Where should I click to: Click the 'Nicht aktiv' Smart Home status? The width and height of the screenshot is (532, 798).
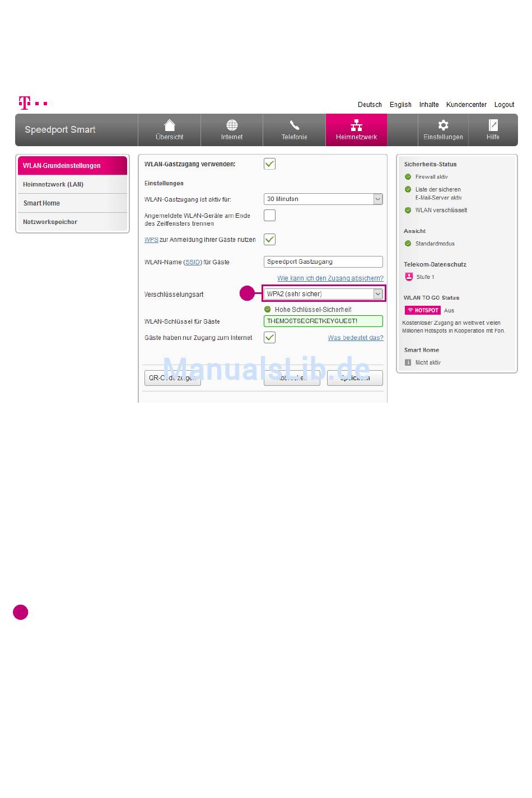click(x=428, y=363)
